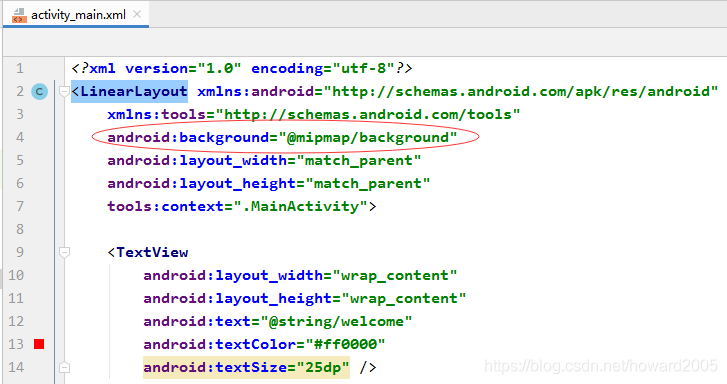Open the related class gutter icon on line 2
Screen dimensions: 727x384
(39, 91)
